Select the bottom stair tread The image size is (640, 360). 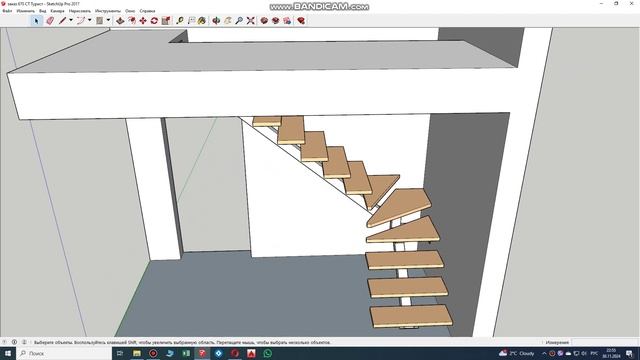[x=411, y=316]
